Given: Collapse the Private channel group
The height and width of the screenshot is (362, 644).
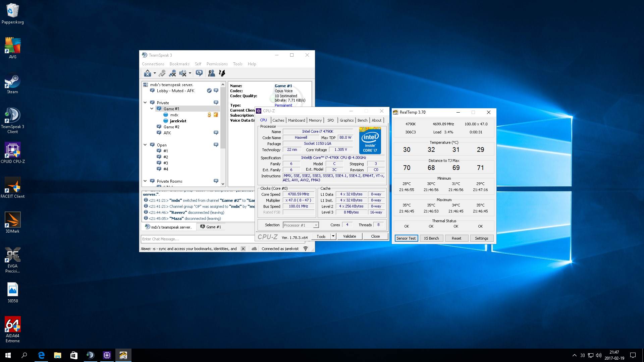Looking at the screenshot, I should pos(145,103).
